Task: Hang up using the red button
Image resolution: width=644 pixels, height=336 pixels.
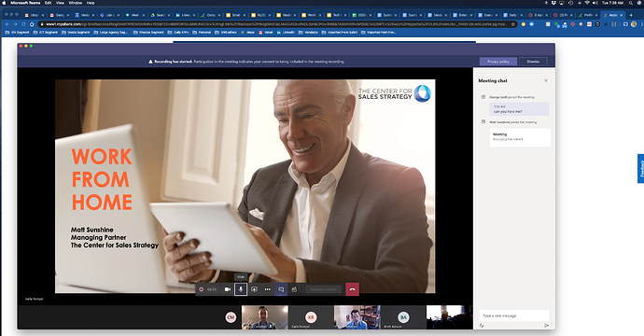Action: [x=352, y=289]
